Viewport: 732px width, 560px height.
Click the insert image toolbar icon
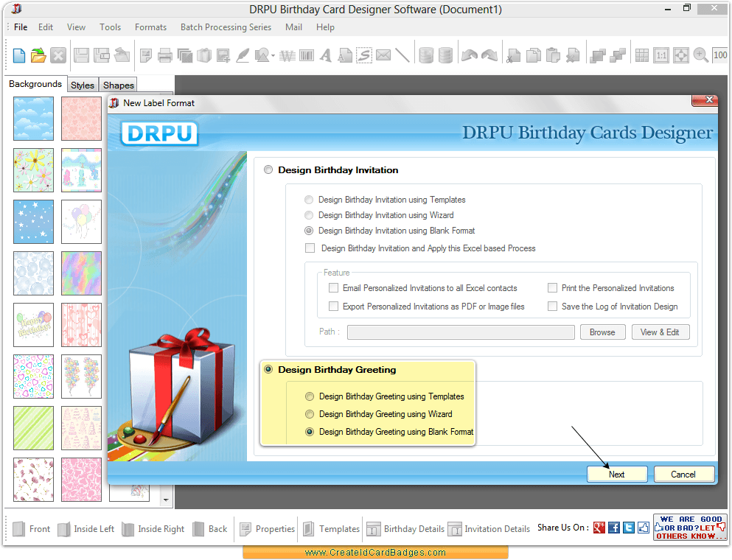point(223,55)
